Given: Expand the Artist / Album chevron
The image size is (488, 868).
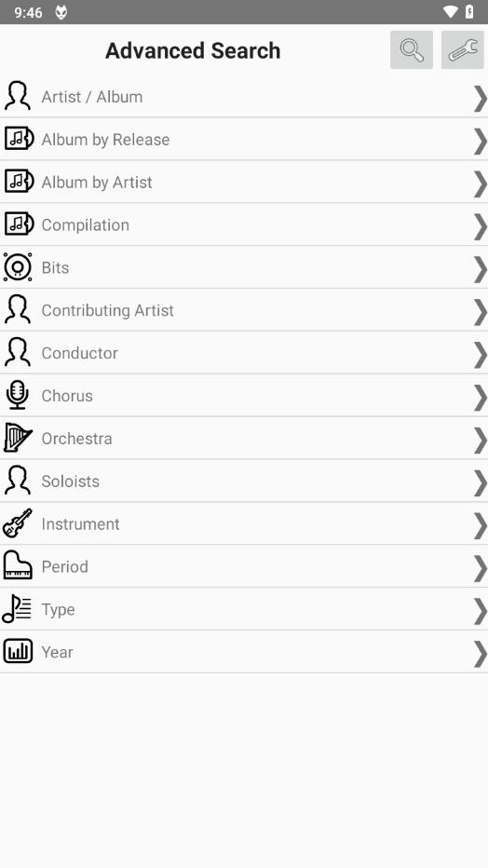Looking at the screenshot, I should [x=480, y=99].
